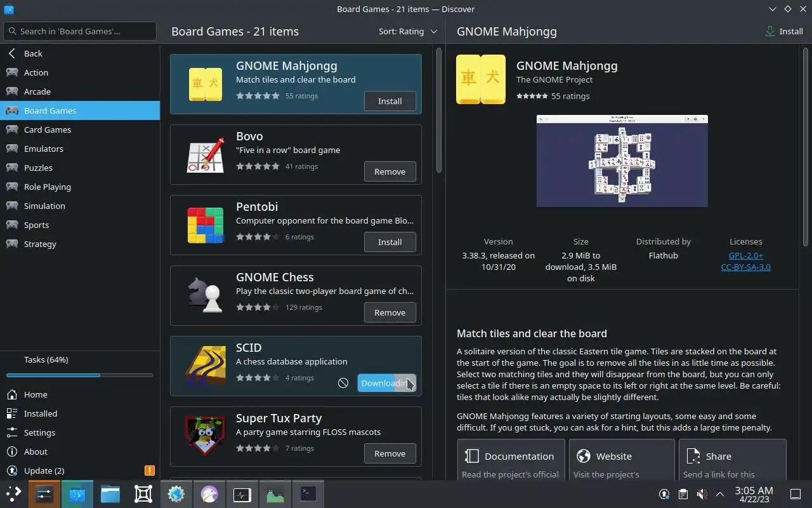Open the purple globe app in taskbar
This screenshot has width=812, height=508.
point(209,493)
